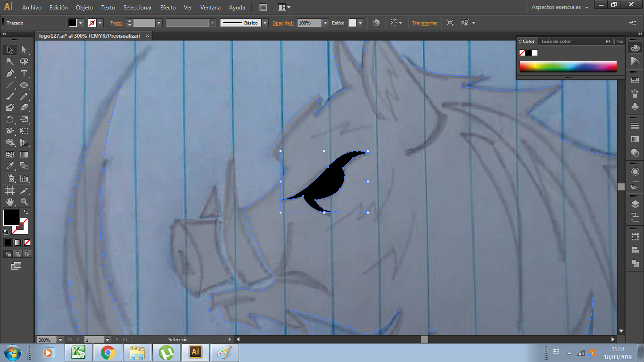Viewport: 644px width, 362px height.
Task: Open the Estilo graphic style dropdown
Action: 360,23
